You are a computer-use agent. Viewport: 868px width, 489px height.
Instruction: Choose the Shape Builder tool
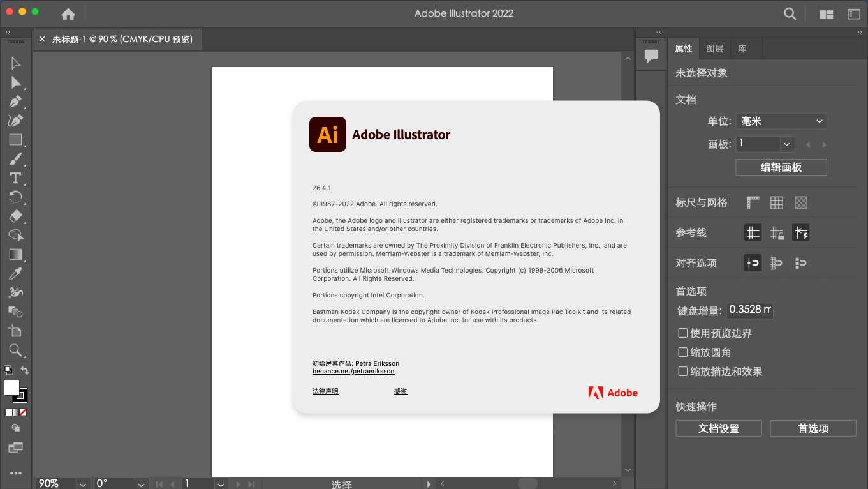tap(16, 235)
